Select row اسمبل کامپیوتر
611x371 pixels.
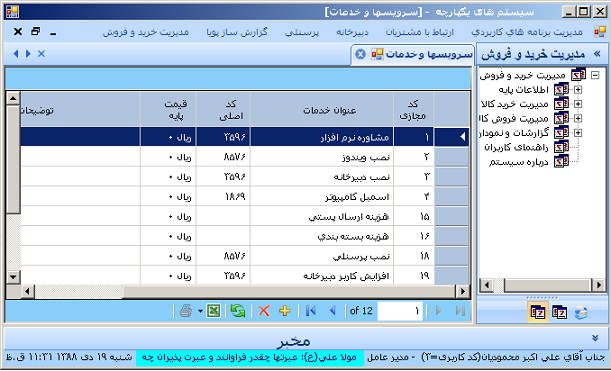pyautogui.click(x=245, y=197)
